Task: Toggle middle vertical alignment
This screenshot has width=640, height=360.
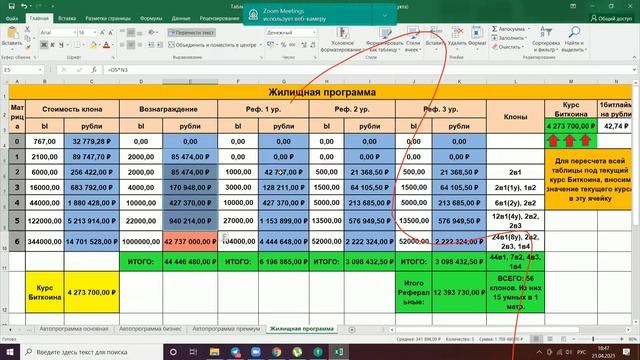Action: click(x=131, y=32)
